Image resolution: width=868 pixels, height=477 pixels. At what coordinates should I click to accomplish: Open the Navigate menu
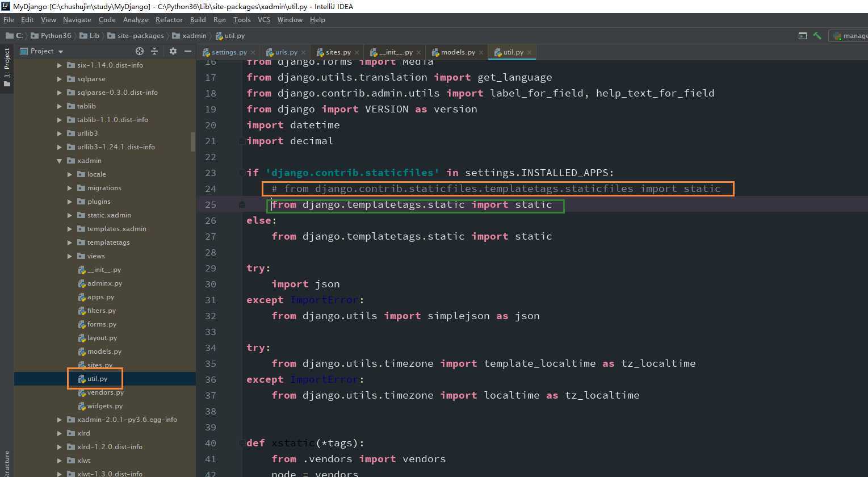tap(77, 20)
